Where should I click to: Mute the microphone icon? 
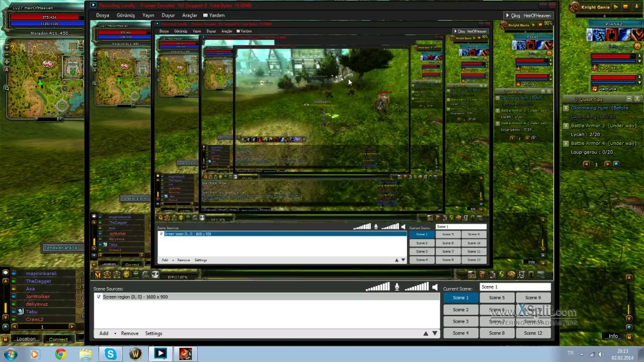[x=397, y=287]
